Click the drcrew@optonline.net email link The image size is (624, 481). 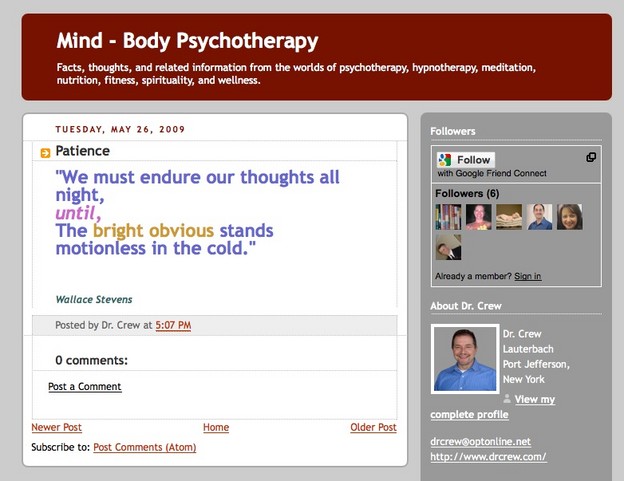point(480,442)
